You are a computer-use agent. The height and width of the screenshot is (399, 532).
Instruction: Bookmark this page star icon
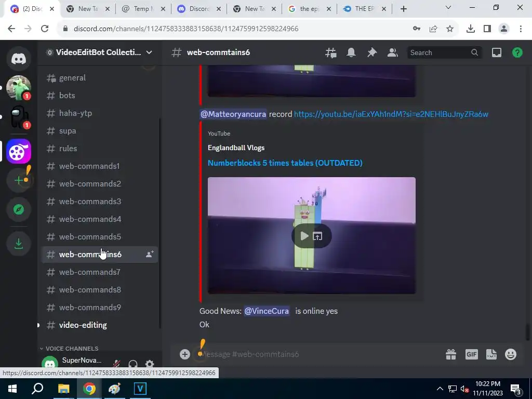coord(450,29)
